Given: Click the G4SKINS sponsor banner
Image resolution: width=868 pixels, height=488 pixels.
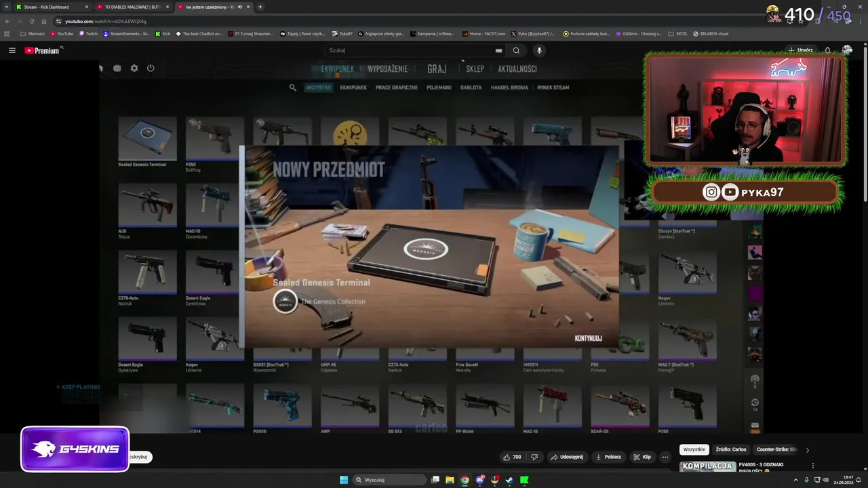Looking at the screenshot, I should tap(75, 449).
